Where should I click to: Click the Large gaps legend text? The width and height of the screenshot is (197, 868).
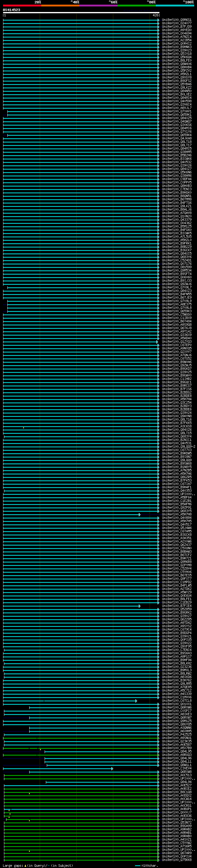pyautogui.click(x=38, y=865)
